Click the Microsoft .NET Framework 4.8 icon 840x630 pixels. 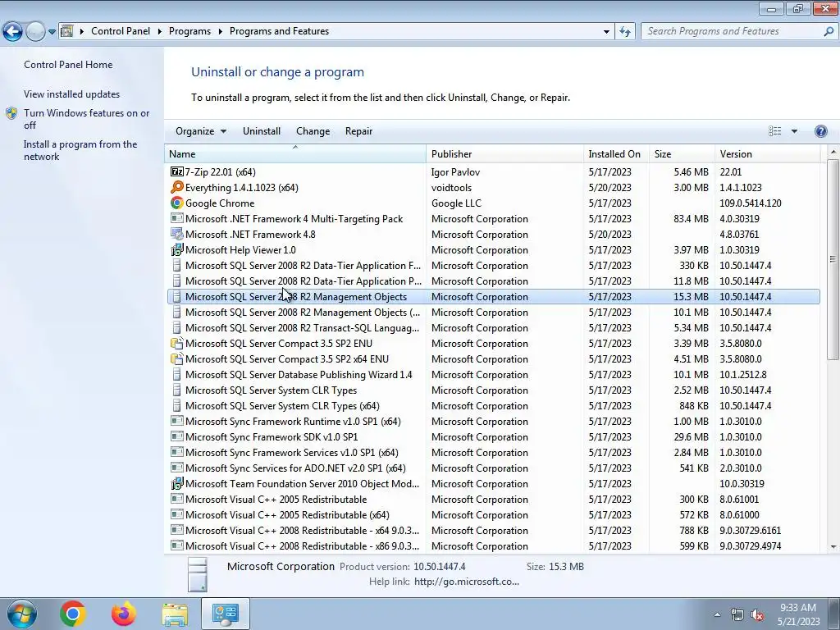[x=177, y=234]
